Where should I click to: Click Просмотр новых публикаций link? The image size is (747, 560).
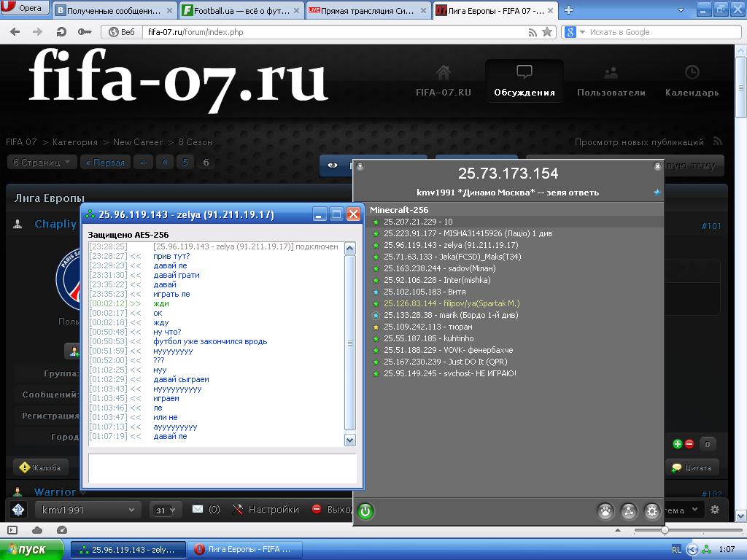tap(639, 142)
